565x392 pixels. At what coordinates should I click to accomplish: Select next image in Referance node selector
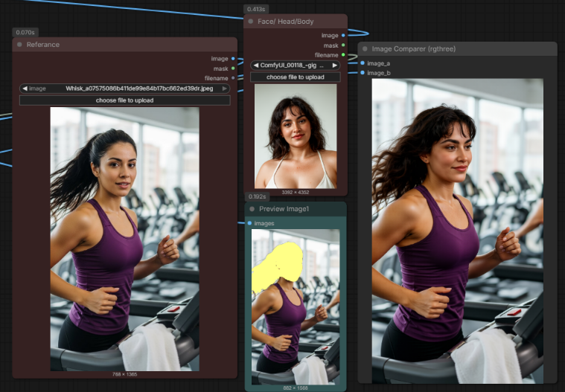(225, 89)
